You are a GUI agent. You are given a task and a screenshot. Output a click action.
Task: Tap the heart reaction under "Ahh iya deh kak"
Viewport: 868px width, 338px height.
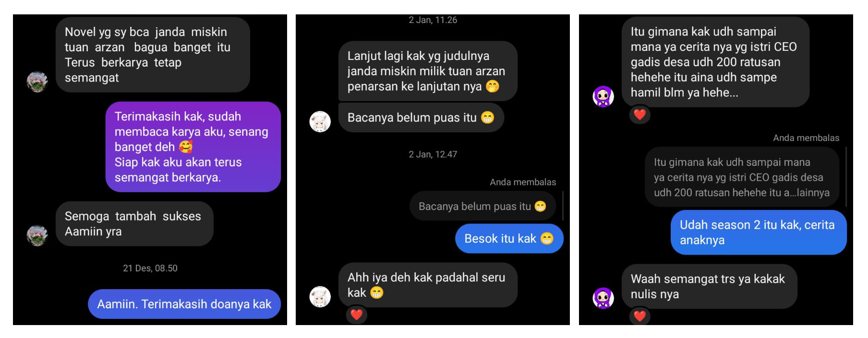pos(356,315)
